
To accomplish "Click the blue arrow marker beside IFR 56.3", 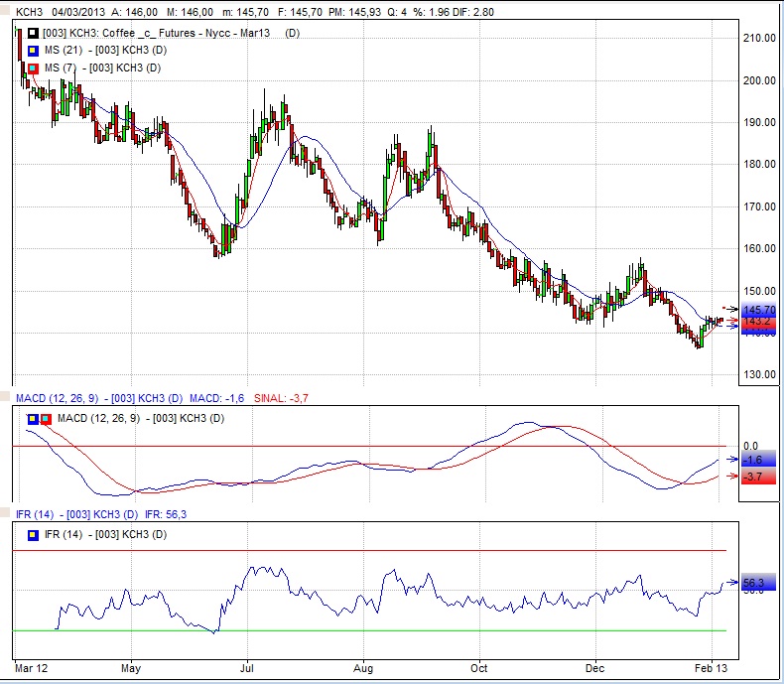I will 732,583.
